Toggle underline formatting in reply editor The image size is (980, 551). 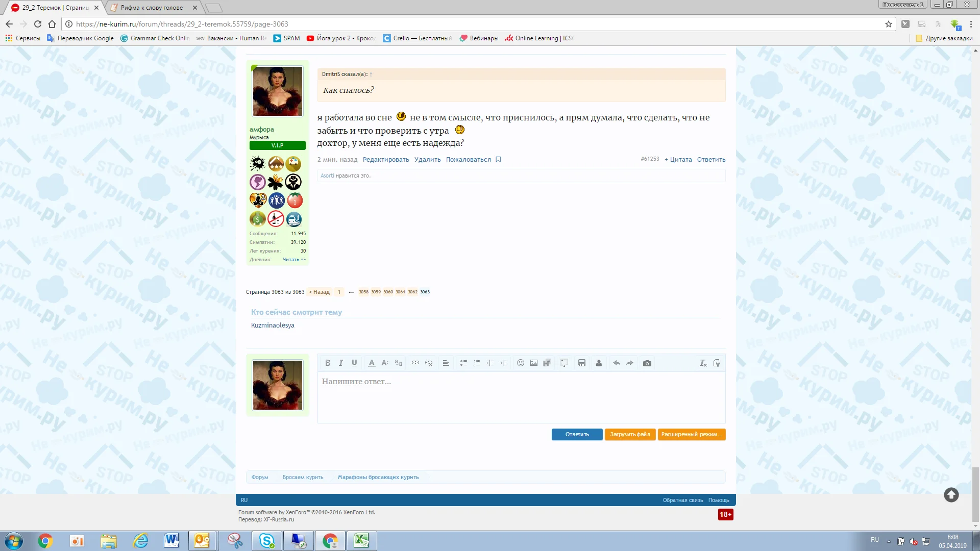tap(354, 363)
